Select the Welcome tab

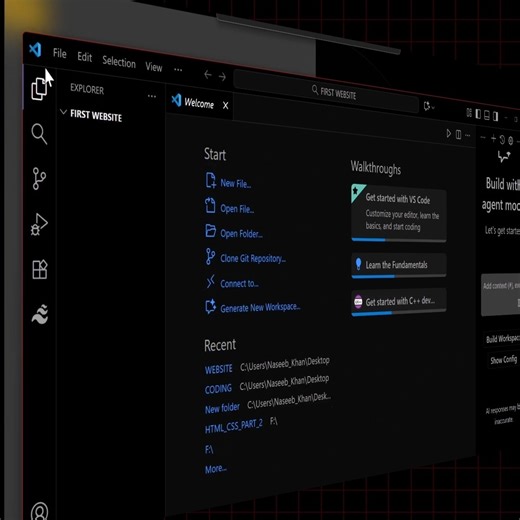199,103
